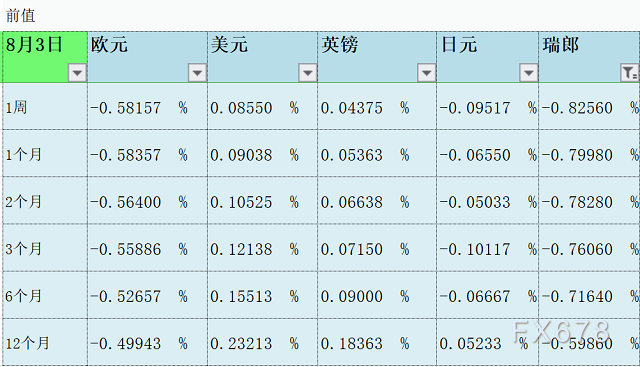Select the 8月3日 header cell
Viewport: 640px width, 367px height.
point(44,57)
